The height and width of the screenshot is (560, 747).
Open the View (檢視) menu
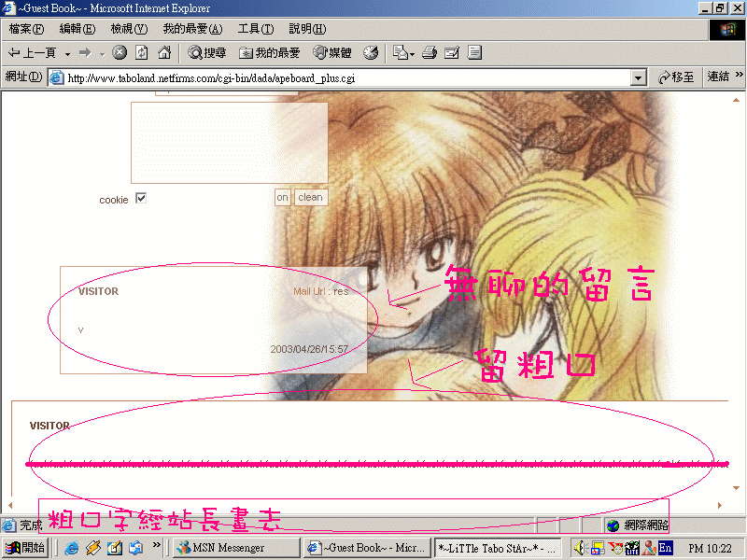[x=129, y=29]
